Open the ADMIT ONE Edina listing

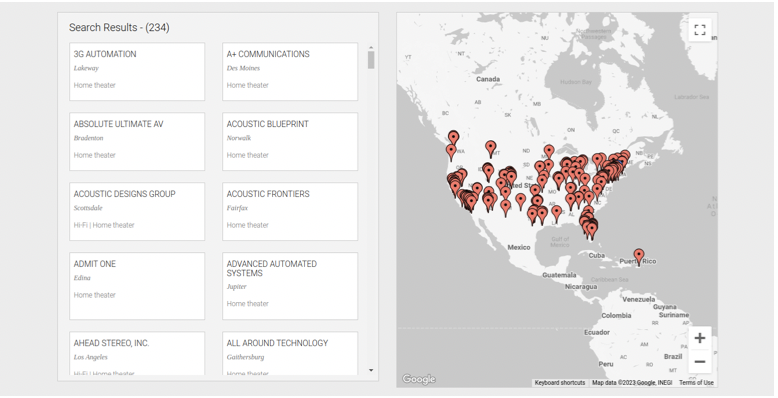[137, 286]
